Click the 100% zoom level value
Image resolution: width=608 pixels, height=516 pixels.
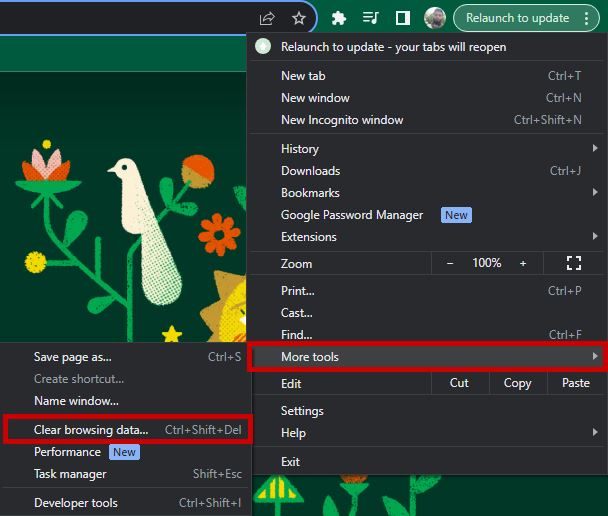pos(487,263)
